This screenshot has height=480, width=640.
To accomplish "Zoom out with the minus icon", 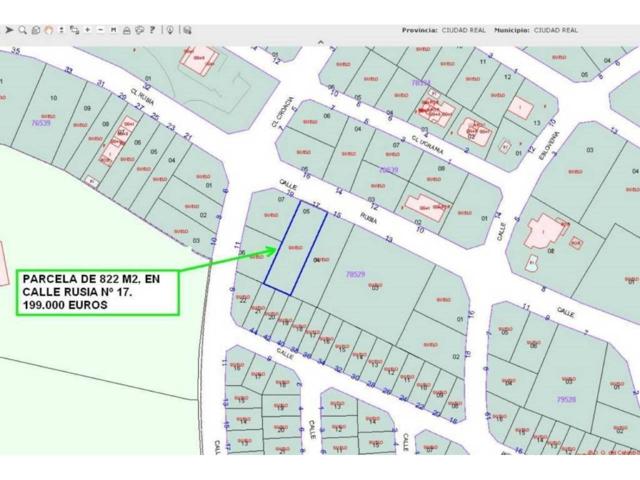I will [100, 30].
